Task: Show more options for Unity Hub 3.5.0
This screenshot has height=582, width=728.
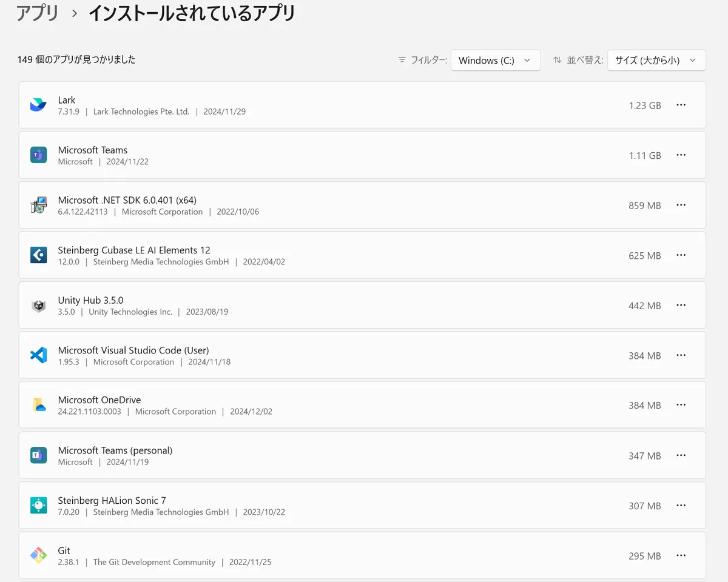Action: tap(681, 305)
